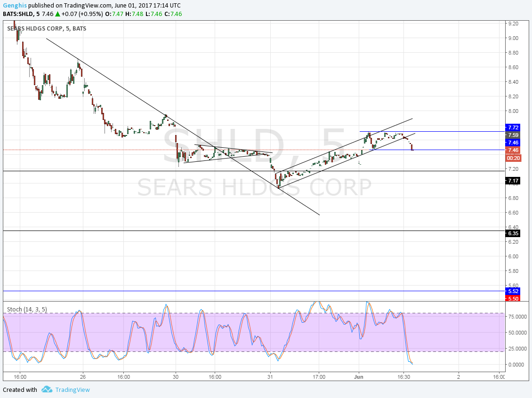Select the red 5.50 price label

(x=512, y=298)
